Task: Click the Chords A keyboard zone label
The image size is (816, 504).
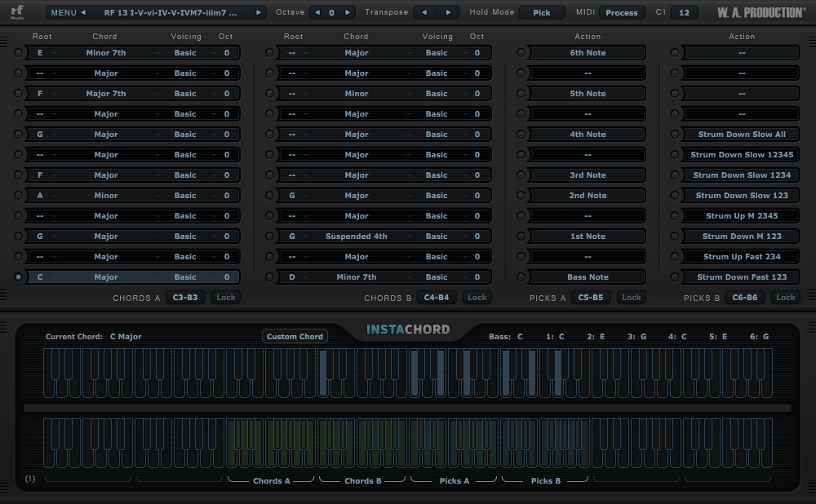Action: [271, 481]
